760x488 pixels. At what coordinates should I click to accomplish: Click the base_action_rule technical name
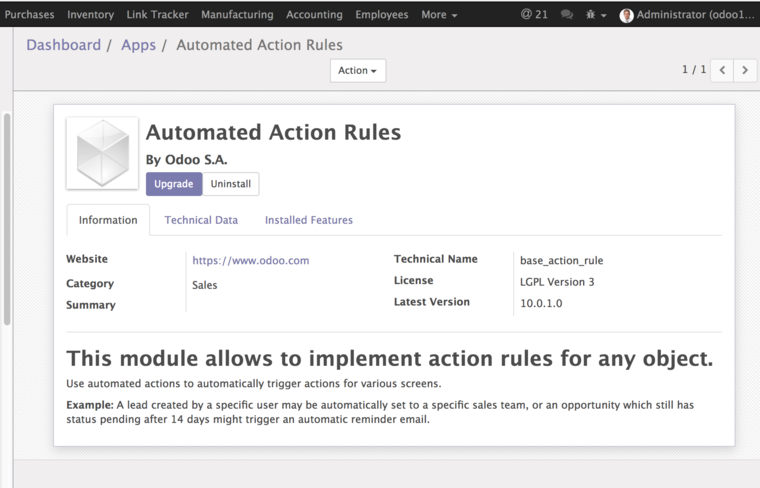pos(561,261)
